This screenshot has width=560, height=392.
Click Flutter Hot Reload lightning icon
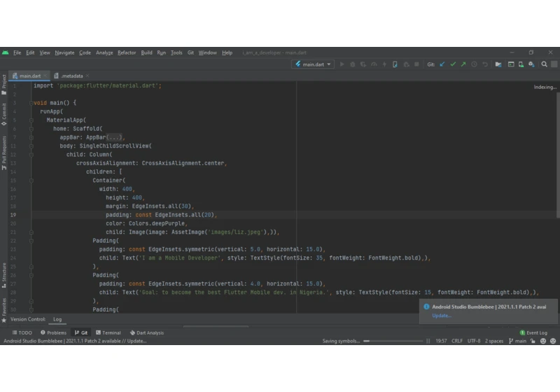pos(384,64)
